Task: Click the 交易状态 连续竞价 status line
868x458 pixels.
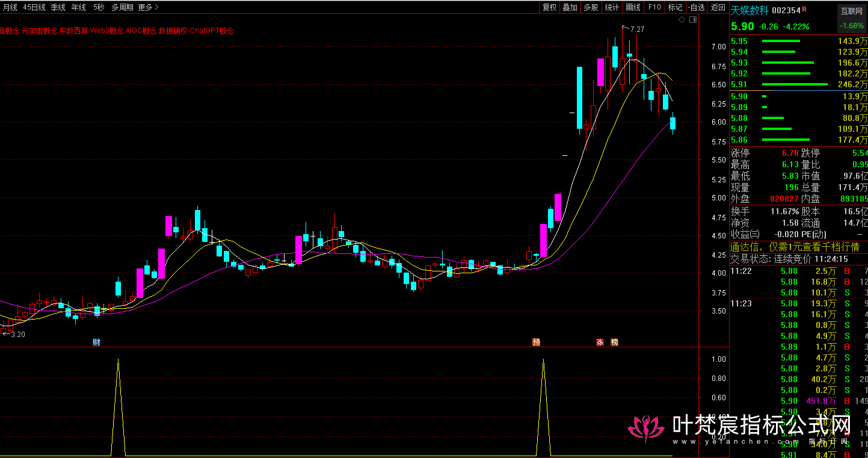Action: [789, 259]
